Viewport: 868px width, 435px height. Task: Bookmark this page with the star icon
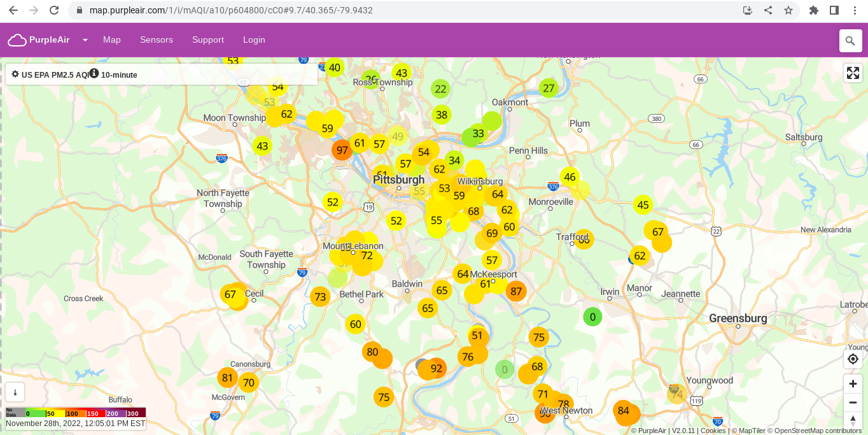click(x=788, y=10)
